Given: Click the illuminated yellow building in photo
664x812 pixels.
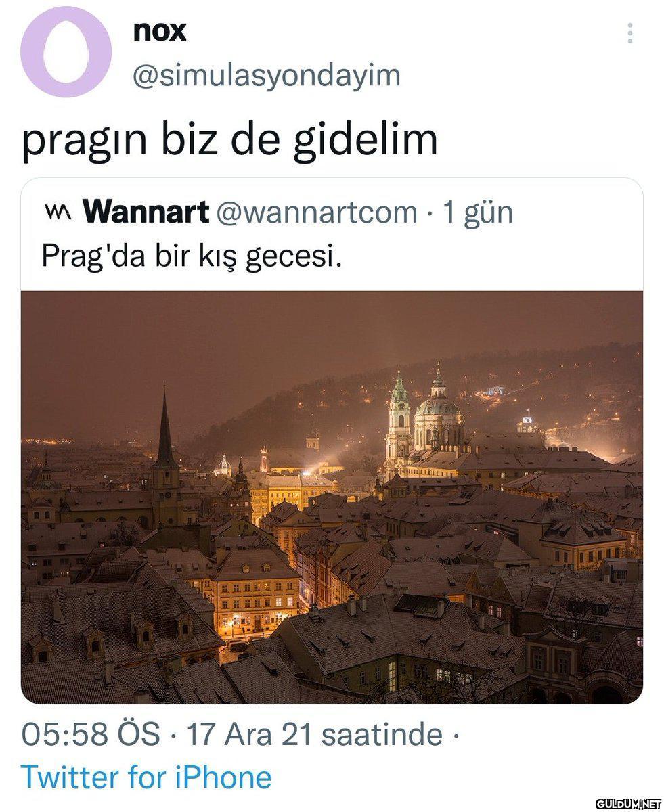Looking at the screenshot, I should pyautogui.click(x=252, y=595).
